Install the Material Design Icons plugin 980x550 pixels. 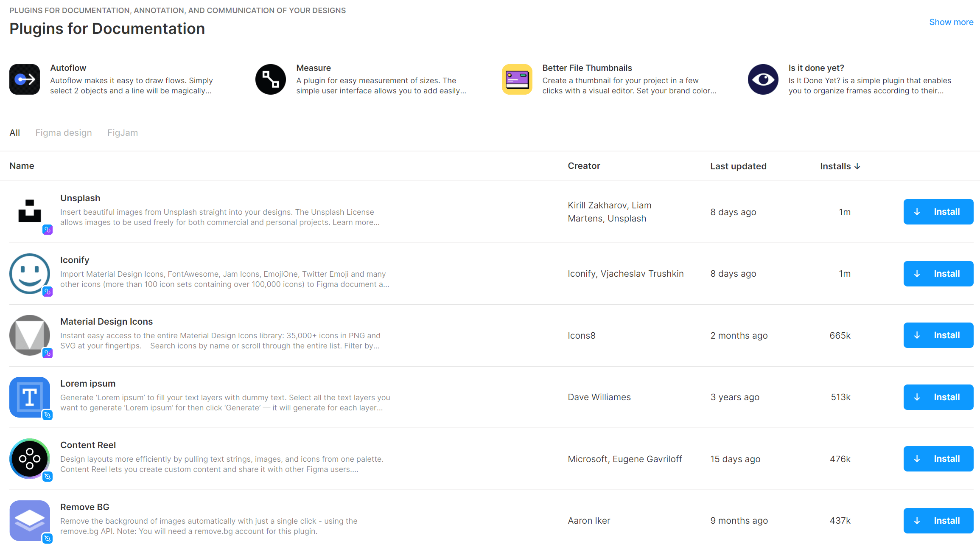tap(938, 335)
